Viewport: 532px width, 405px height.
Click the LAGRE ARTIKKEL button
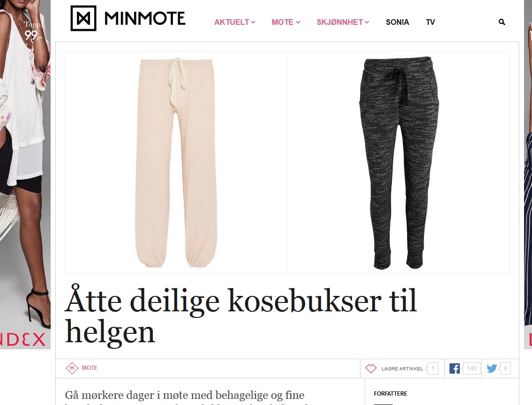(402, 368)
